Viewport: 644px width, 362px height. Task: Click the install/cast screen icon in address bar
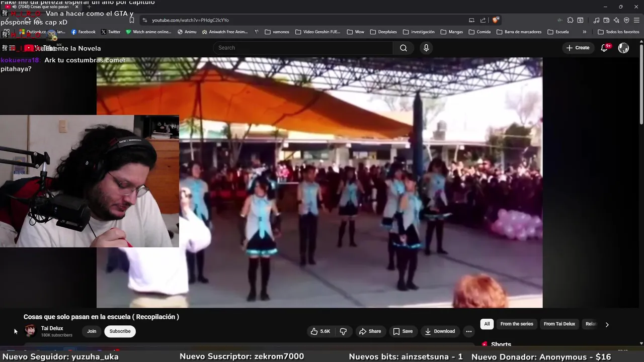471,20
